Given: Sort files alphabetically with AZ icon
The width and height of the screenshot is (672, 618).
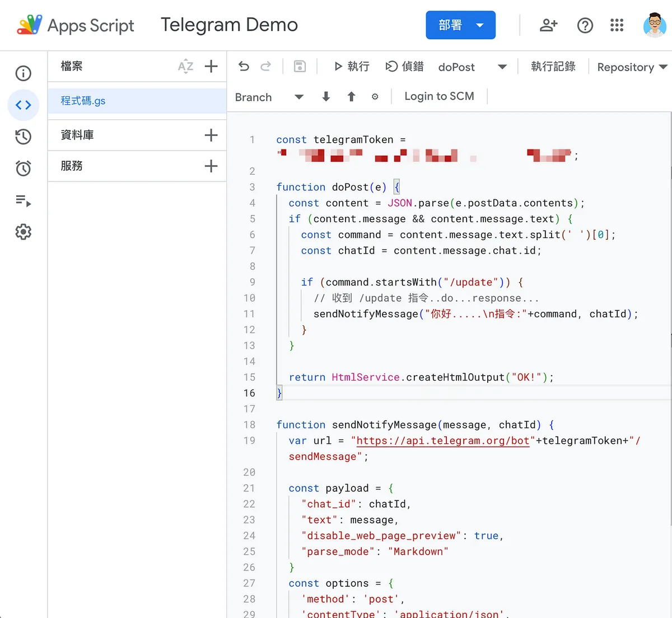Looking at the screenshot, I should (185, 67).
